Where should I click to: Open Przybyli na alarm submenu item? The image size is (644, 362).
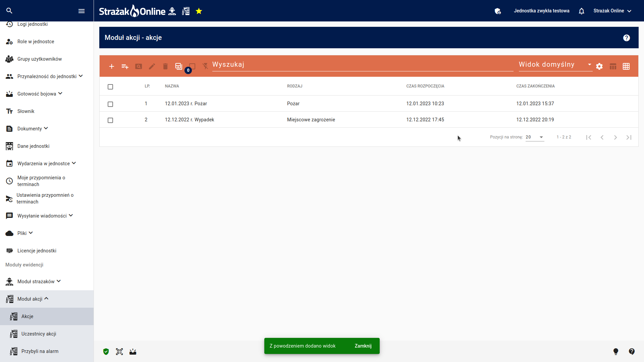point(47,351)
